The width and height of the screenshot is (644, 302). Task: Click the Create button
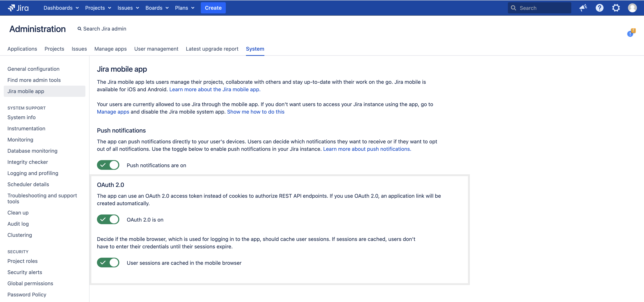pos(213,8)
